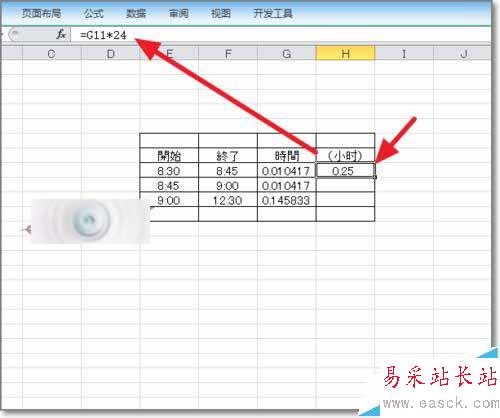Select column J header
The height and width of the screenshot is (418, 500).
point(463,53)
